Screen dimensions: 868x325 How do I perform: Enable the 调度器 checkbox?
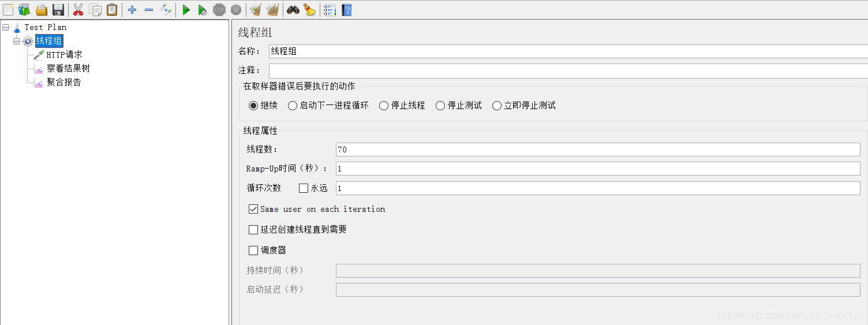[x=253, y=251]
